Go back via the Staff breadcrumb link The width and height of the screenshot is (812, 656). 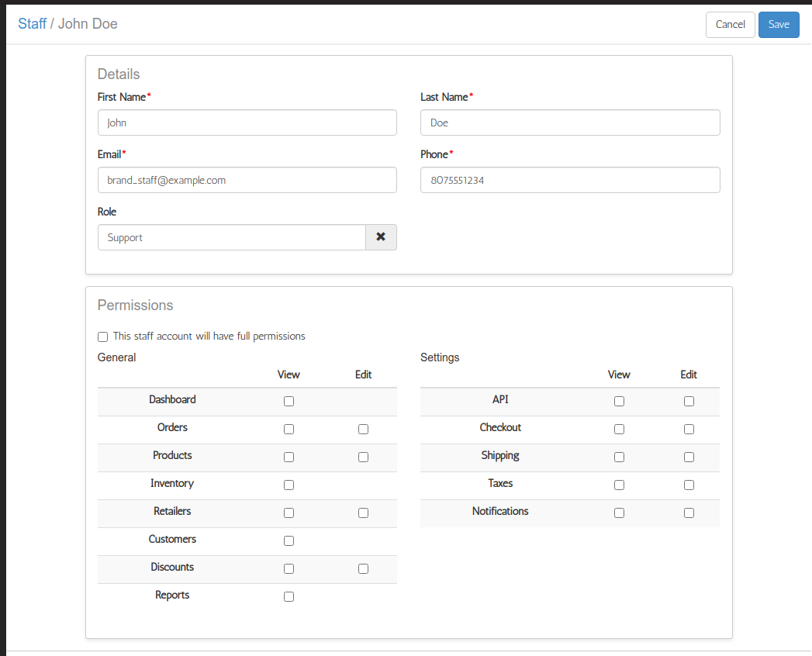point(32,24)
